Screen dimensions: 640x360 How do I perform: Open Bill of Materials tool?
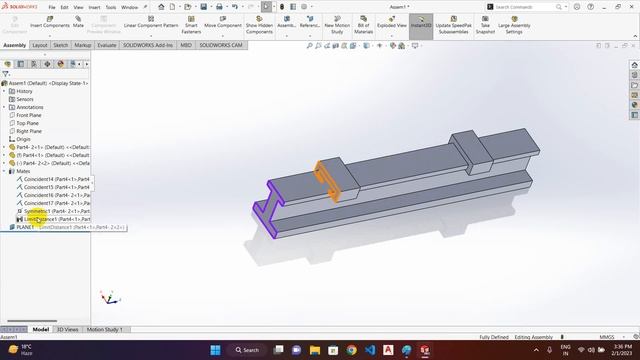click(363, 25)
